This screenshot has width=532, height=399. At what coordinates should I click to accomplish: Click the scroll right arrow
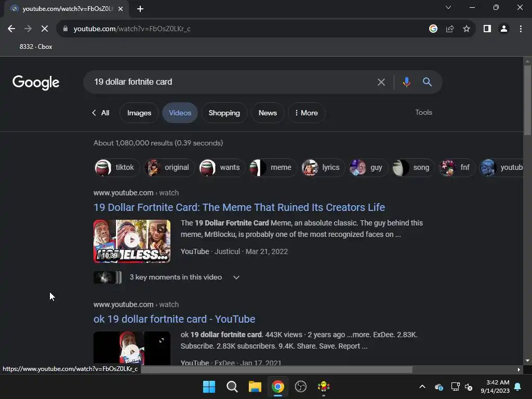[x=519, y=369]
